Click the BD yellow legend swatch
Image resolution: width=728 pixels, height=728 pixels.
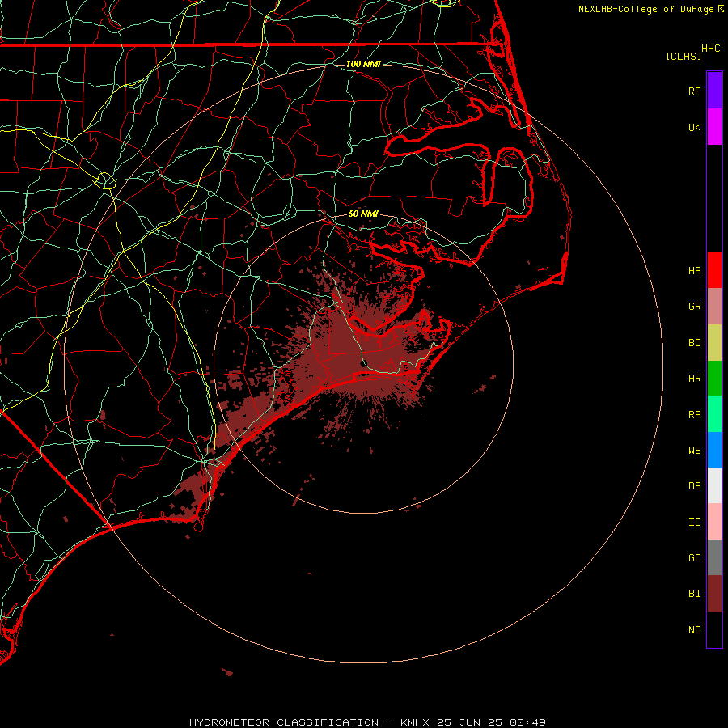714,343
